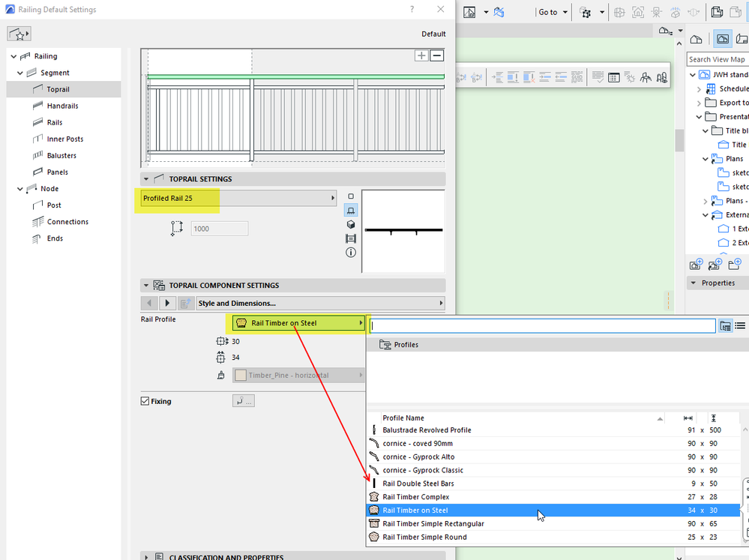Select the symbol preview mode square icon
The width and height of the screenshot is (749, 560).
(351, 196)
